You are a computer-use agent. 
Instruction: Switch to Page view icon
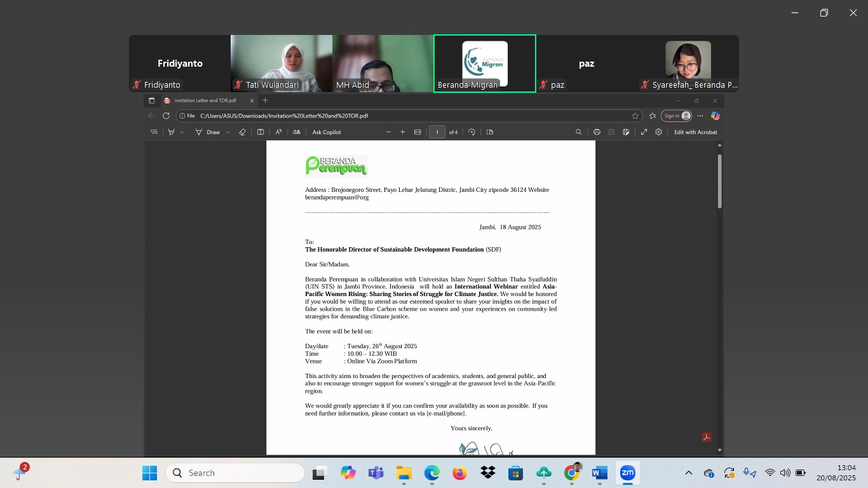pos(490,132)
